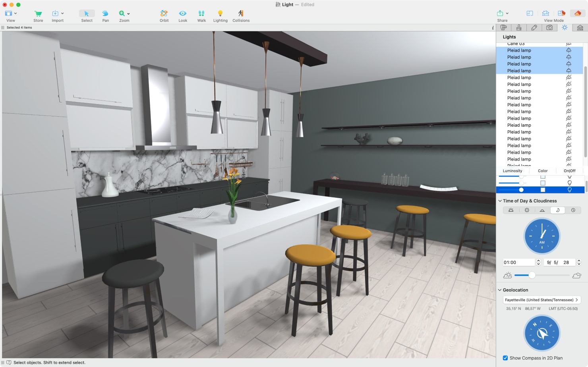The height and width of the screenshot is (367, 588).
Task: Click the 'Selected 4 items' status text
Action: [19, 28]
